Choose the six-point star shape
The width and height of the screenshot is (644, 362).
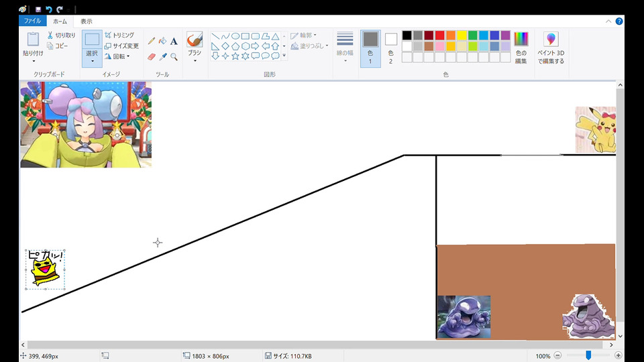pos(246,56)
